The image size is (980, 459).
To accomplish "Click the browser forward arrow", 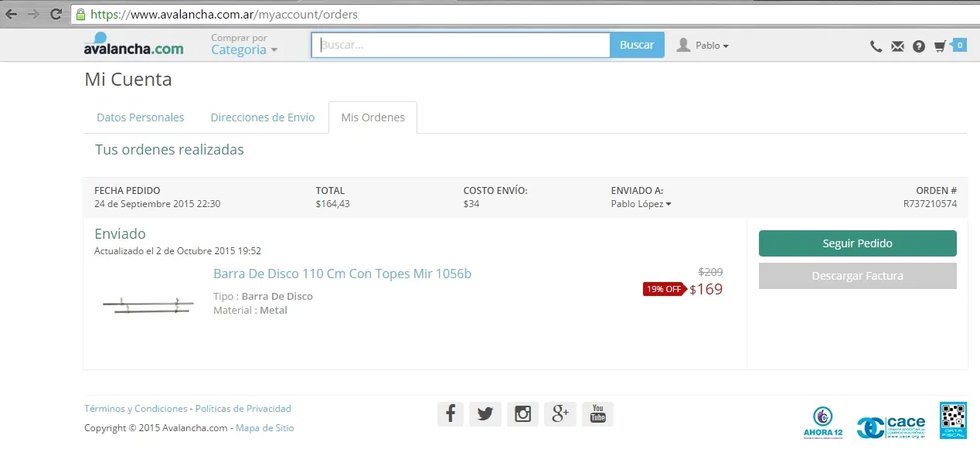I will (x=33, y=14).
